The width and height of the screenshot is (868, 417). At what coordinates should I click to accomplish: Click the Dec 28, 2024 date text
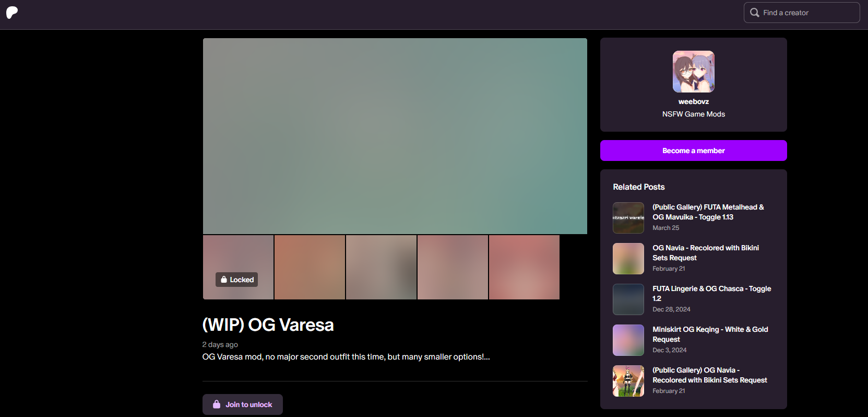(x=671, y=309)
